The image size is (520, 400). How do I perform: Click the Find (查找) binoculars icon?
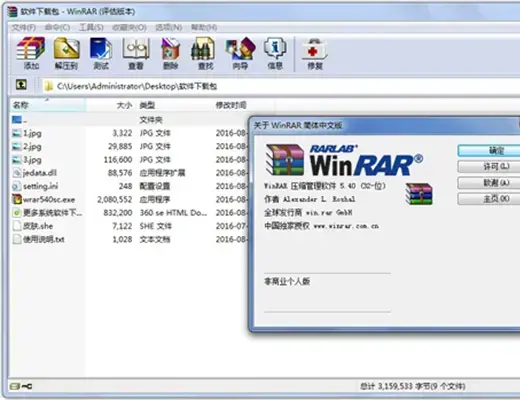click(x=204, y=48)
